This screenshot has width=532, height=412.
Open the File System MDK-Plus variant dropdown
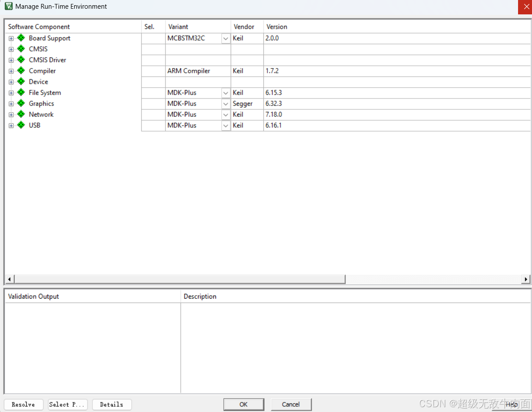[225, 93]
